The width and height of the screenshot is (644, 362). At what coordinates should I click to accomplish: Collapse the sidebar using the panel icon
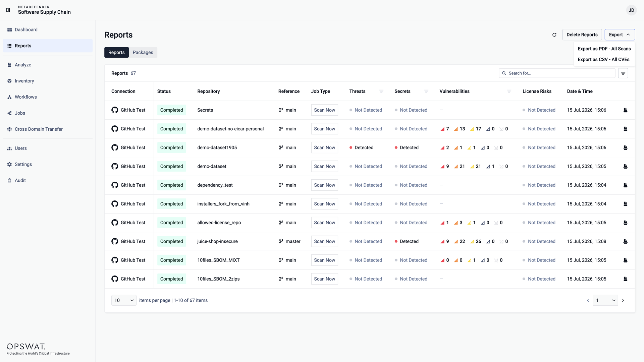tap(8, 10)
